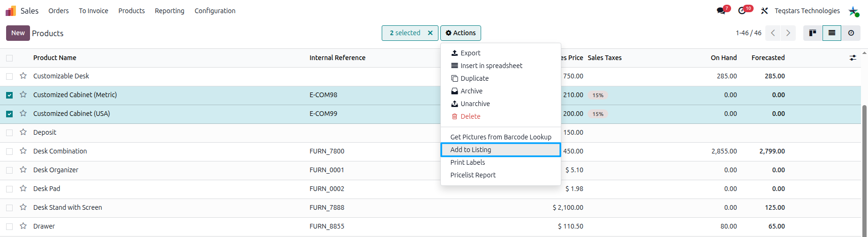Click internal reference FURN_8855
Viewport: 868px width, 237px height.
tap(327, 226)
